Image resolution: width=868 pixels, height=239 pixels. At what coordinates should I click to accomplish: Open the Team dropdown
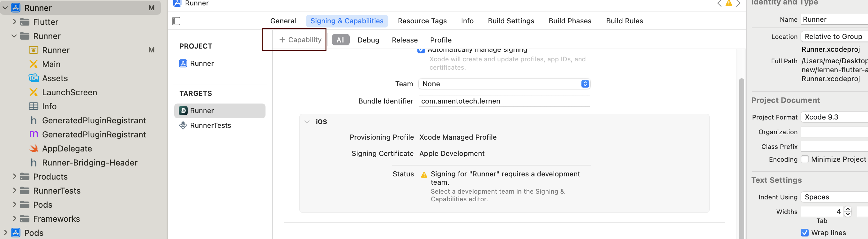click(505, 84)
